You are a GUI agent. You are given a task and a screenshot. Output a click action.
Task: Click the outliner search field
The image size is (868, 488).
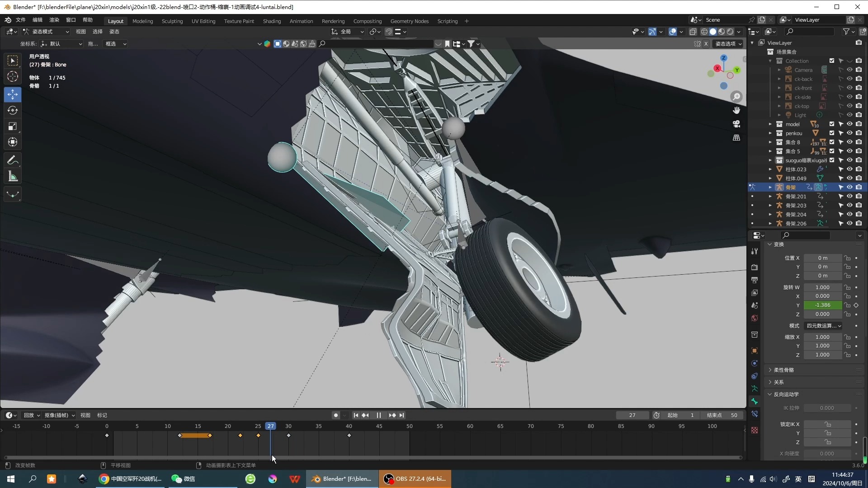pyautogui.click(x=809, y=32)
